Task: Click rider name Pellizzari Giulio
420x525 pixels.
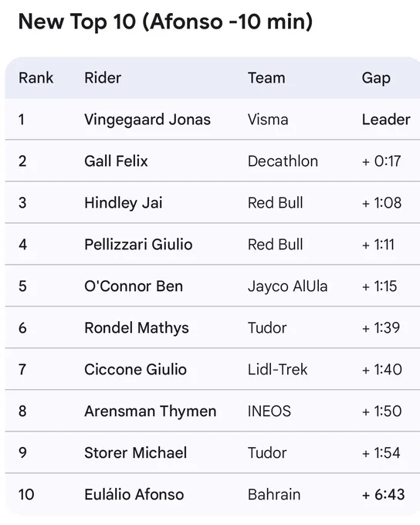Action: (138, 245)
